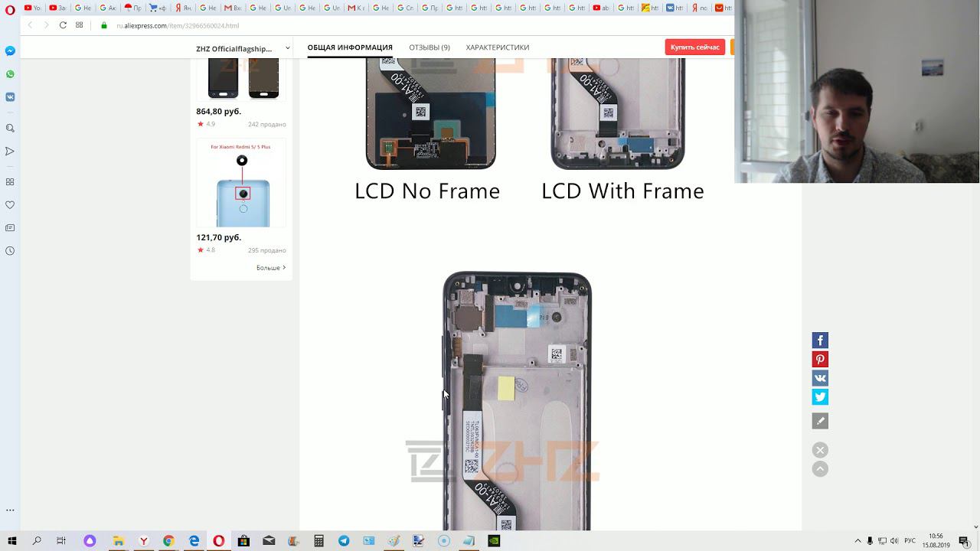Open the Speed Dial grid button
The width and height of the screenshot is (980, 551).
pyautogui.click(x=79, y=25)
